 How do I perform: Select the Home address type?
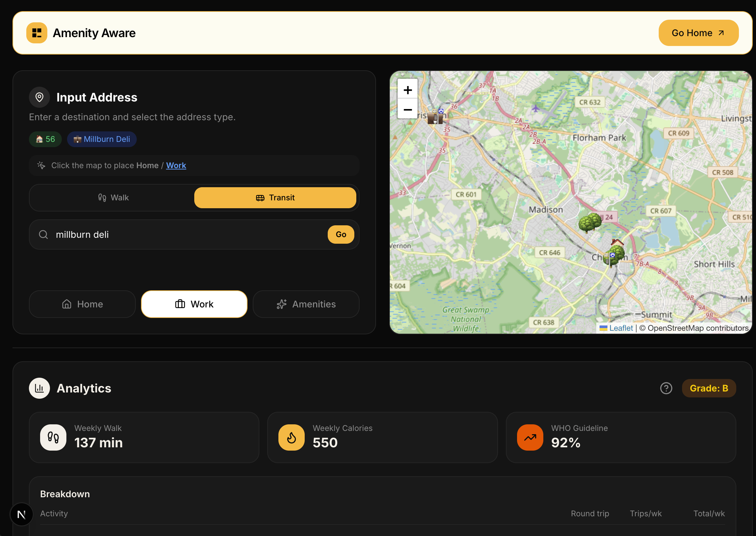tap(82, 304)
